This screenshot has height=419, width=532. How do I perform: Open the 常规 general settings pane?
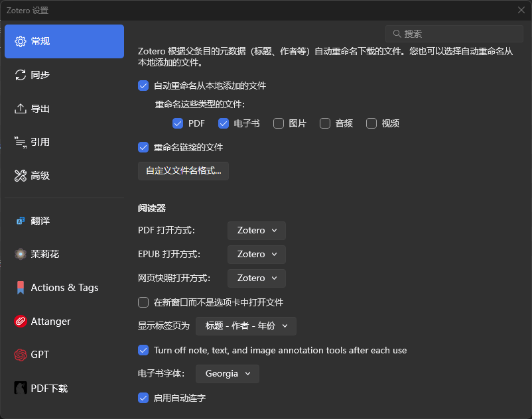64,41
